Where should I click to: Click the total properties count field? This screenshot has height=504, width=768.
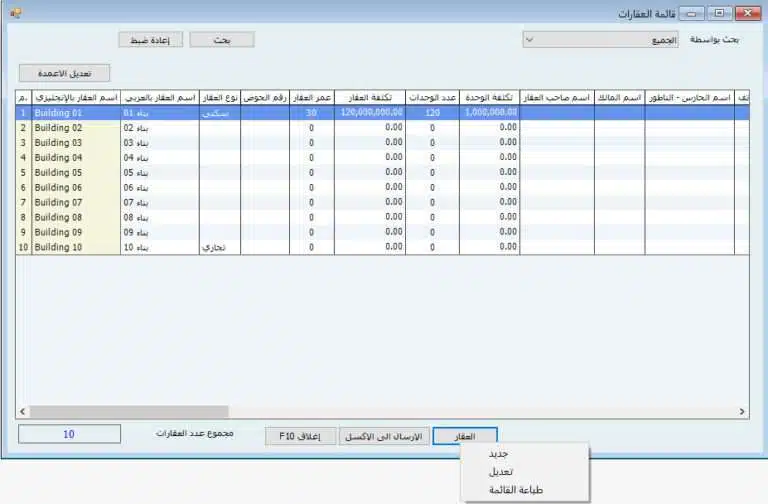coord(68,435)
